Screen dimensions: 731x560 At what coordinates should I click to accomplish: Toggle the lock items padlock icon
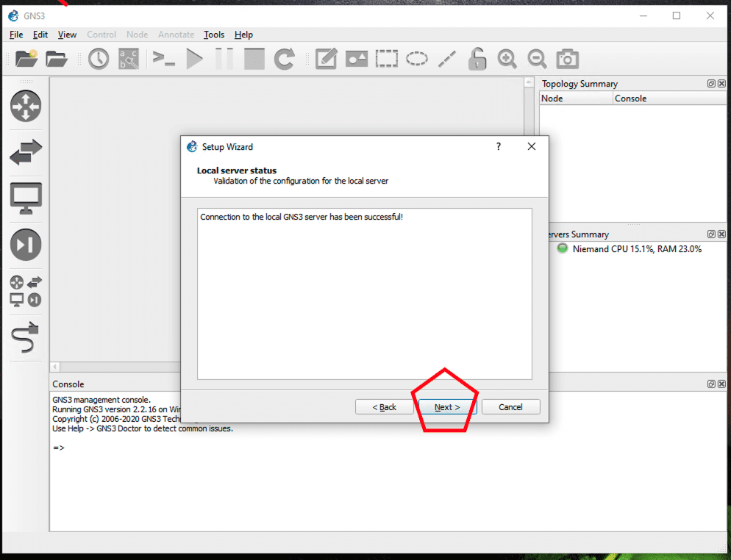click(x=477, y=59)
